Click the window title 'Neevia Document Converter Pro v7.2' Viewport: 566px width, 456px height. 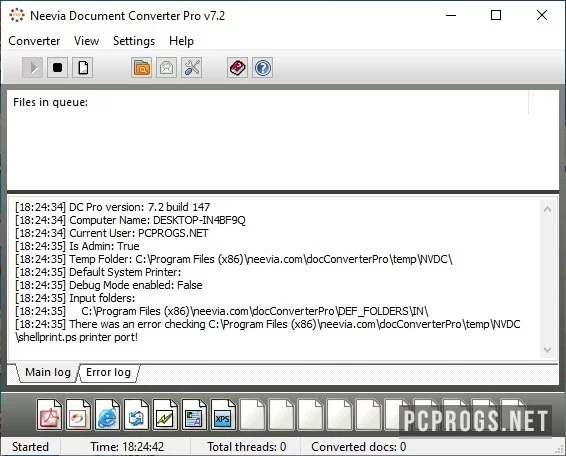(x=127, y=16)
